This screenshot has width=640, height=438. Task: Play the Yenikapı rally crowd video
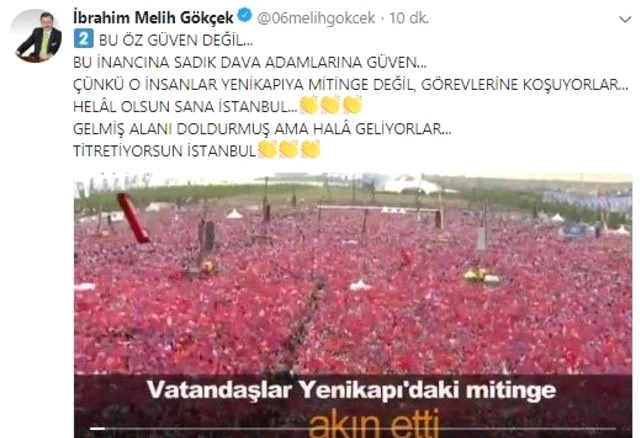click(x=353, y=305)
